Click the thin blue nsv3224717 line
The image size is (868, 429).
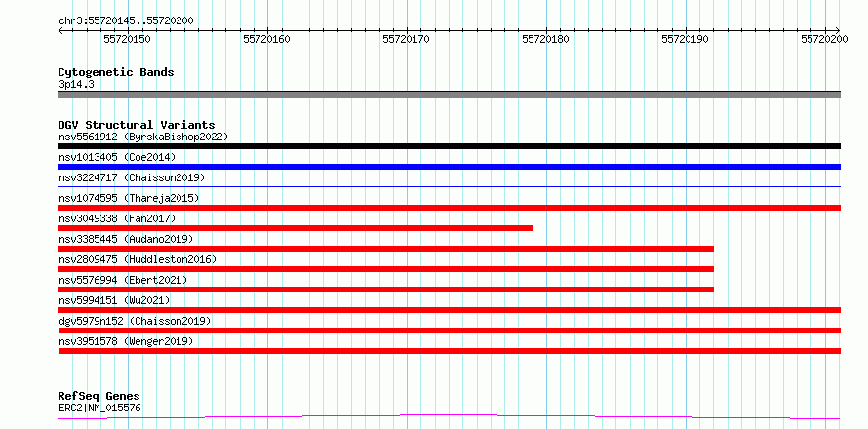tap(449, 187)
